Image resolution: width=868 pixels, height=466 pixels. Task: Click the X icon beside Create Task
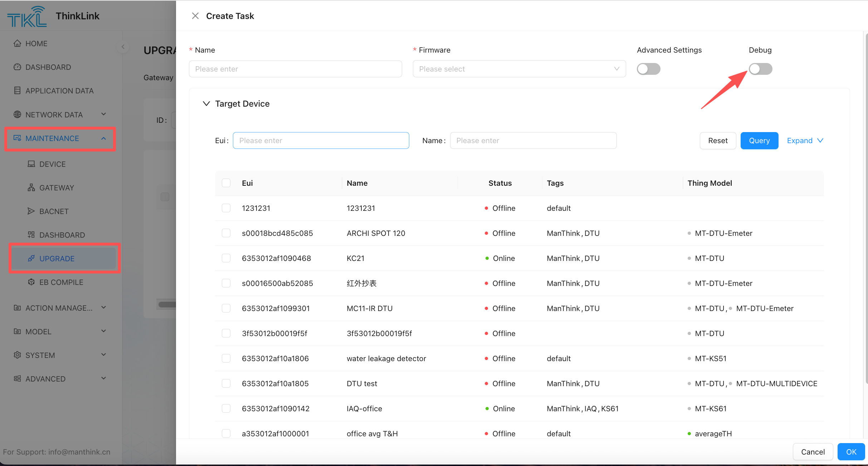[195, 16]
